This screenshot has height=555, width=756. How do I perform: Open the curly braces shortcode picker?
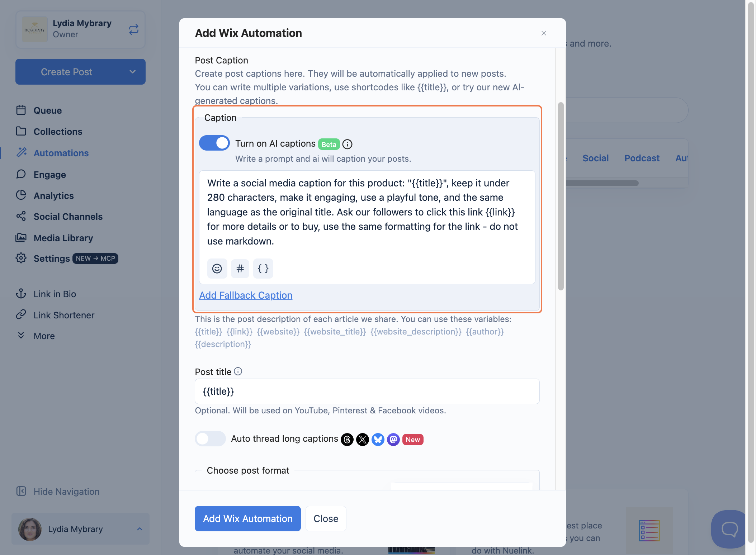tap(263, 269)
